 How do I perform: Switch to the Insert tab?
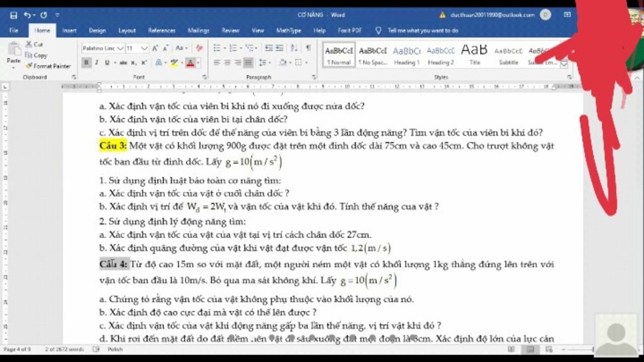pos(69,30)
